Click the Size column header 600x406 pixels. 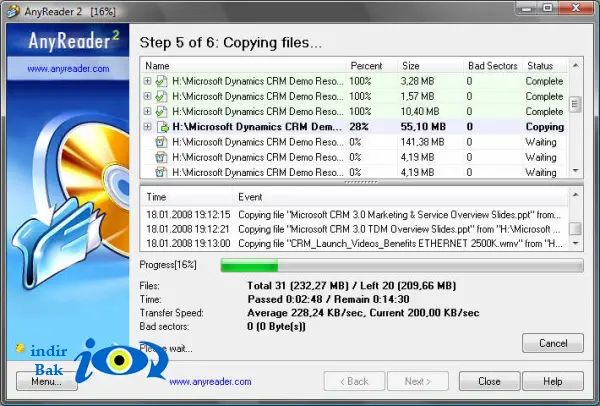coord(430,66)
